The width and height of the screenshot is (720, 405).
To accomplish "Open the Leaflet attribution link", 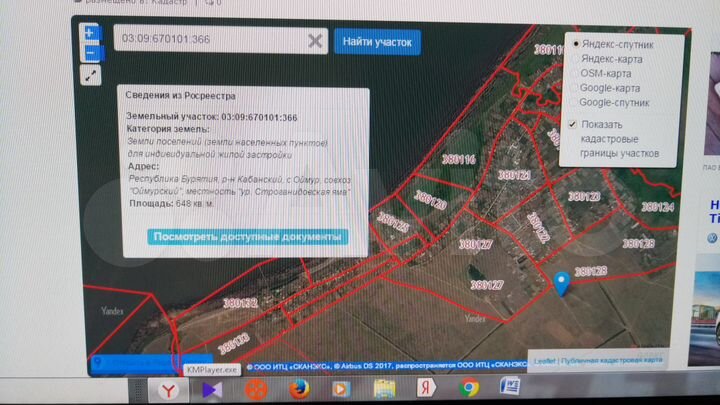I will tap(544, 360).
